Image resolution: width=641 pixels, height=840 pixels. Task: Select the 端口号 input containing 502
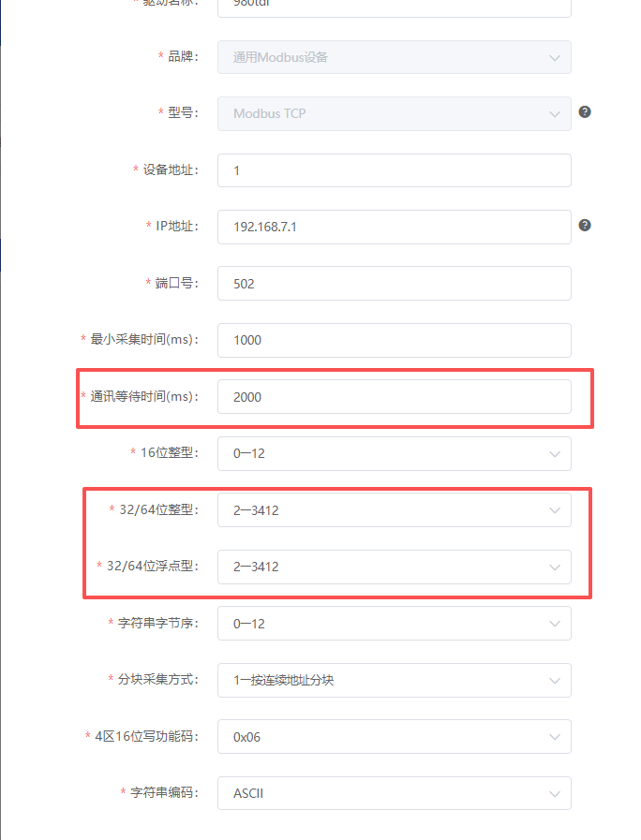[x=394, y=284]
